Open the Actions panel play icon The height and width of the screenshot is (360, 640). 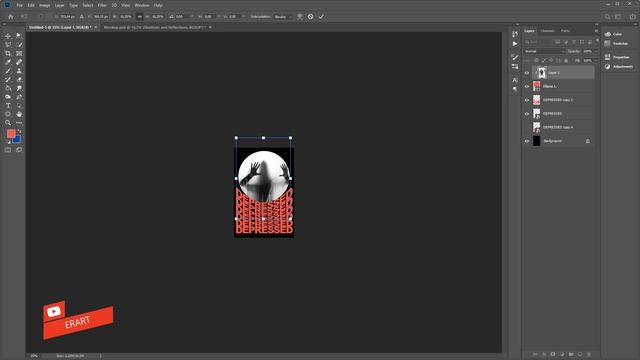click(x=515, y=44)
